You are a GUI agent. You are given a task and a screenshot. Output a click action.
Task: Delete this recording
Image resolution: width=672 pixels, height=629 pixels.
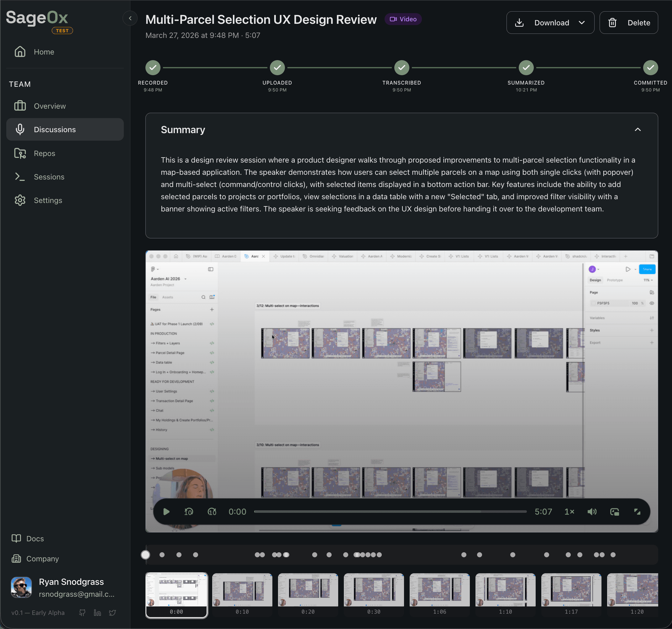(629, 22)
